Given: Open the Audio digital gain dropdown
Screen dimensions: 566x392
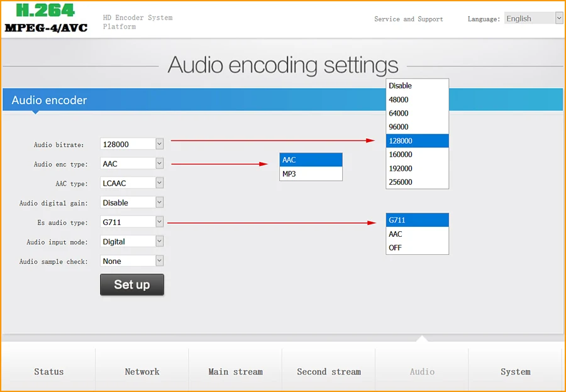Looking at the screenshot, I should [x=132, y=203].
